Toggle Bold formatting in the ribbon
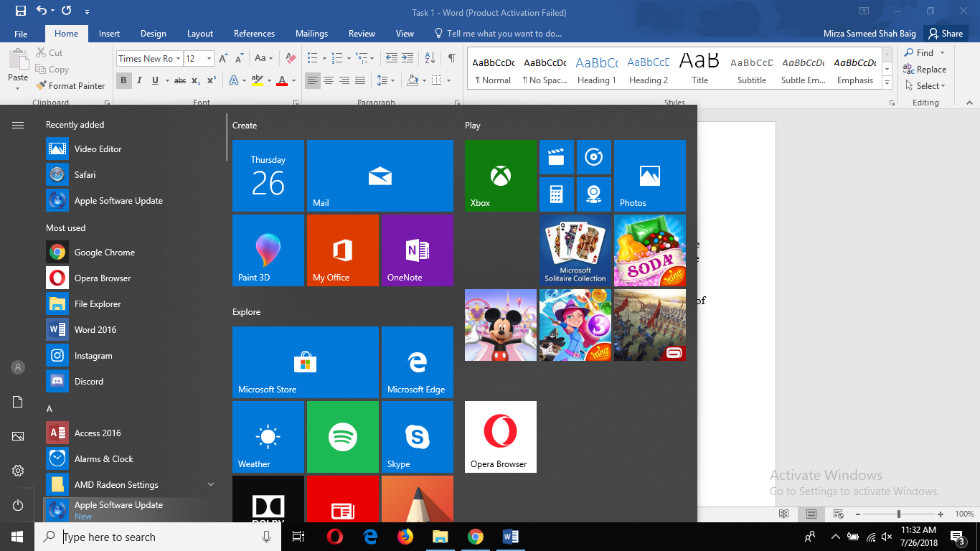This screenshot has width=980, height=551. tap(123, 80)
